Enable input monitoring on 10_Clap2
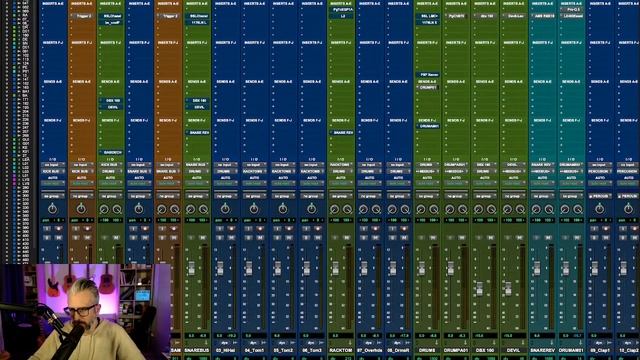Image resolution: width=640 pixels, height=360 pixels. pyautogui.click(x=622, y=229)
